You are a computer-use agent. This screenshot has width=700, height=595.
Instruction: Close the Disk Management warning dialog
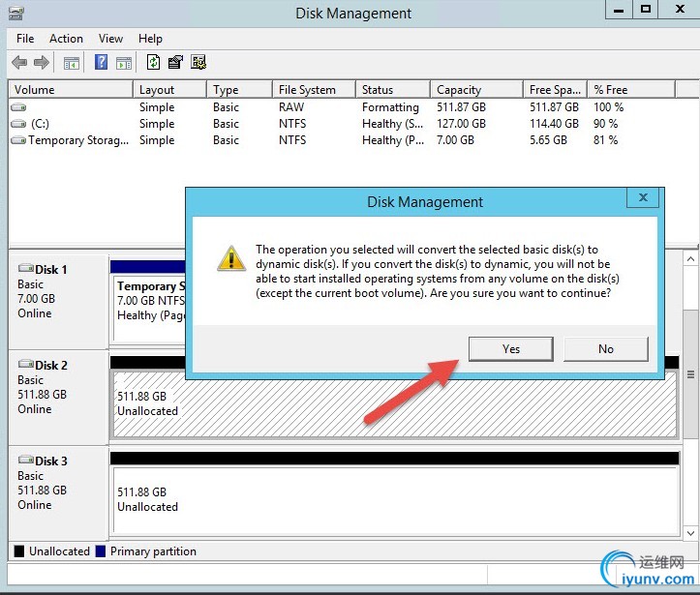coord(643,197)
